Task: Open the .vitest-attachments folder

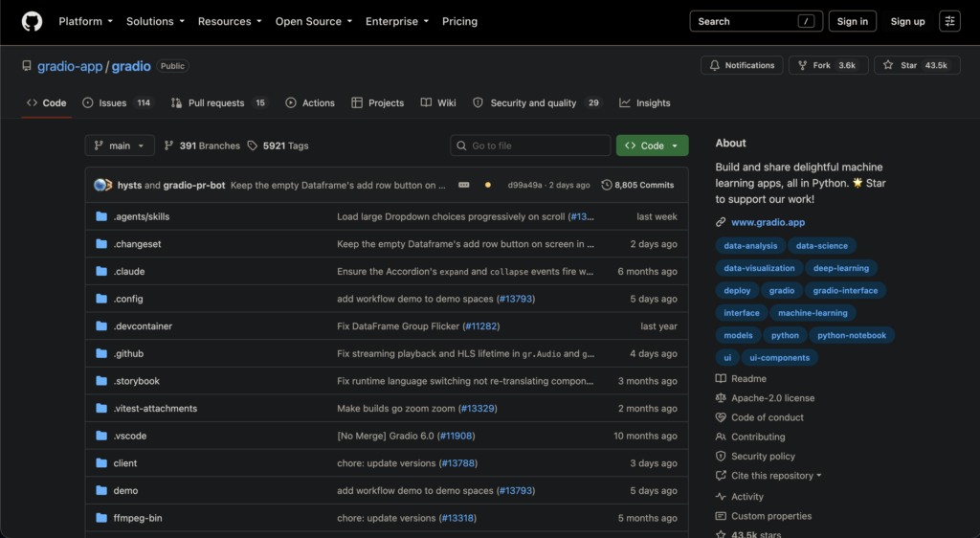Action: pyautogui.click(x=155, y=409)
